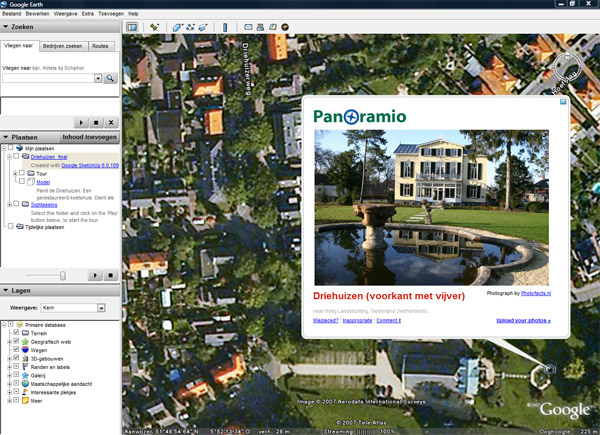
Task: Expand the Sightseeing folder node
Action: [x=9, y=205]
